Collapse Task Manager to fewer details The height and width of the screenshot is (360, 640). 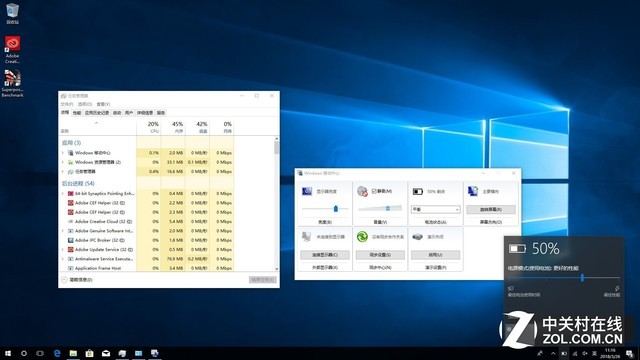(x=77, y=280)
